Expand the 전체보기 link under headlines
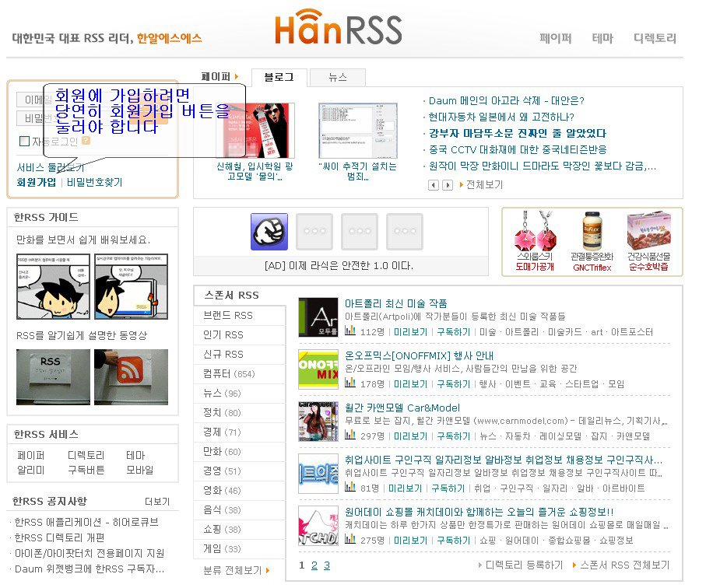Image resolution: width=706 pixels, height=588 pixels. [x=481, y=185]
